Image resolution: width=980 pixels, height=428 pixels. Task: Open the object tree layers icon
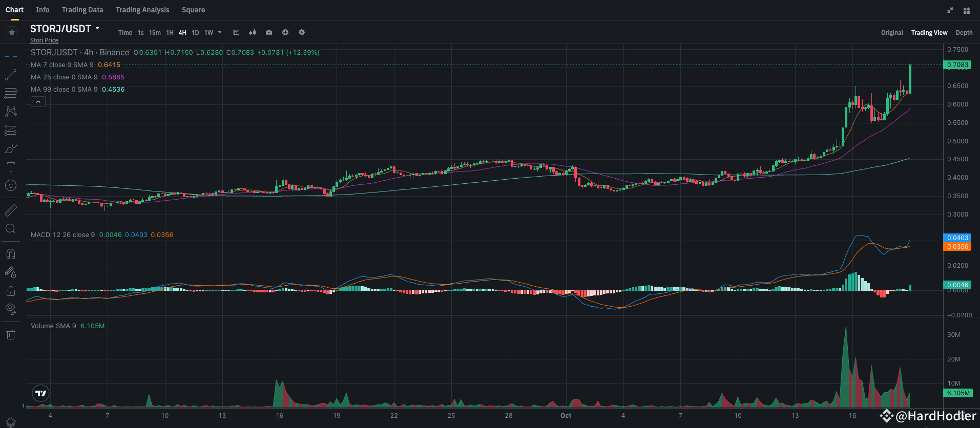click(11, 422)
